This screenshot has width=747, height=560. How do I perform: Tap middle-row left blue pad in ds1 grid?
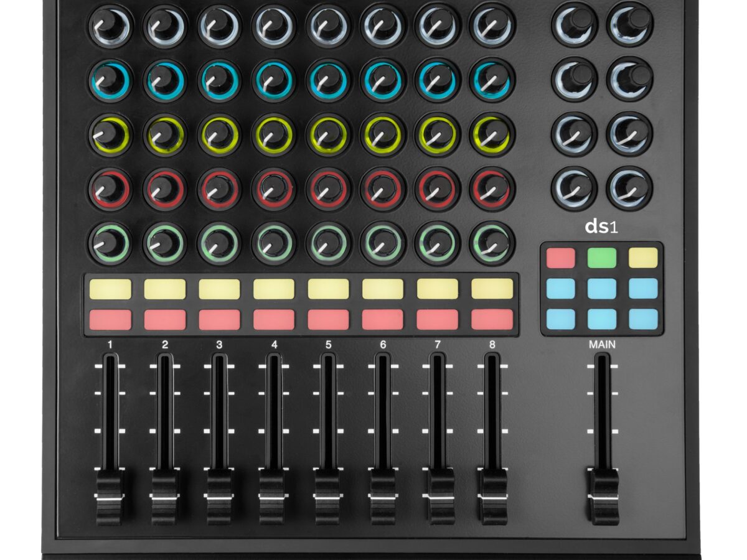click(x=561, y=289)
